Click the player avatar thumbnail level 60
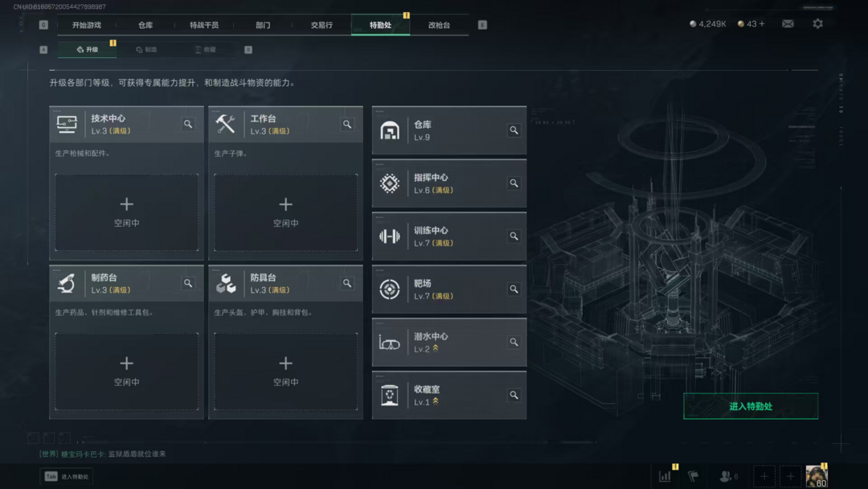 coord(817,475)
